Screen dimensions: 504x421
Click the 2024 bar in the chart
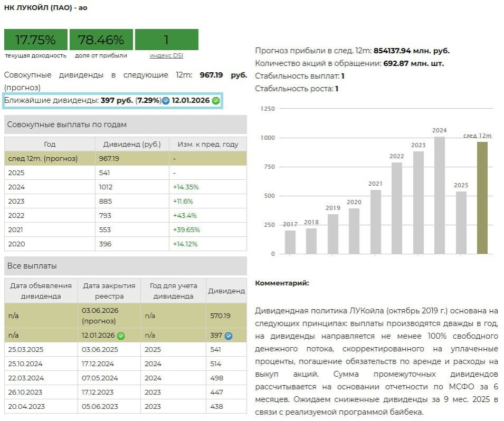(x=439, y=195)
